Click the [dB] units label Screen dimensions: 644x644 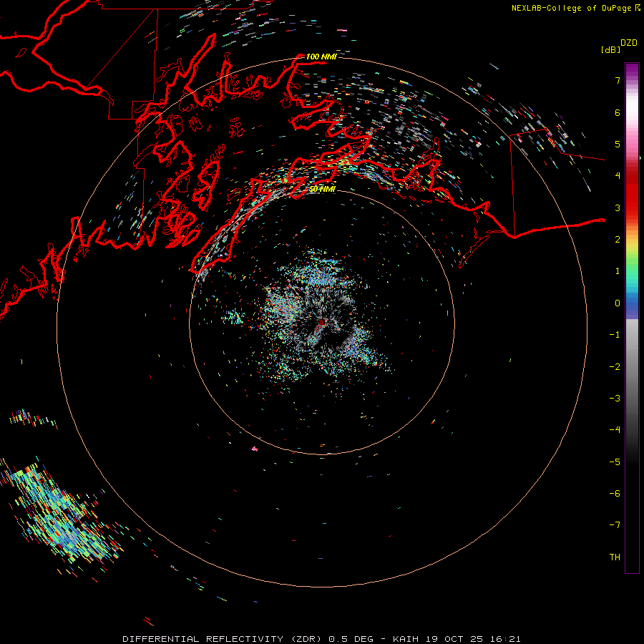click(x=610, y=50)
